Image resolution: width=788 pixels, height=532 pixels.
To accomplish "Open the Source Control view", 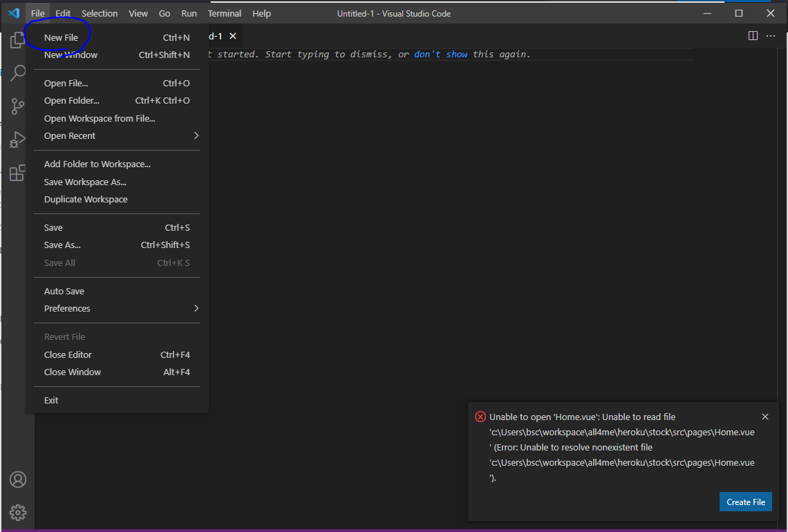I will (x=17, y=106).
